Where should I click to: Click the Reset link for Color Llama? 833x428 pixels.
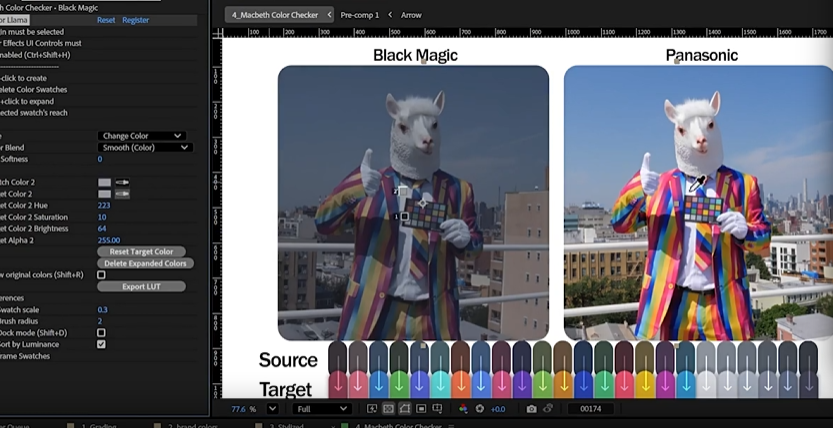(106, 20)
